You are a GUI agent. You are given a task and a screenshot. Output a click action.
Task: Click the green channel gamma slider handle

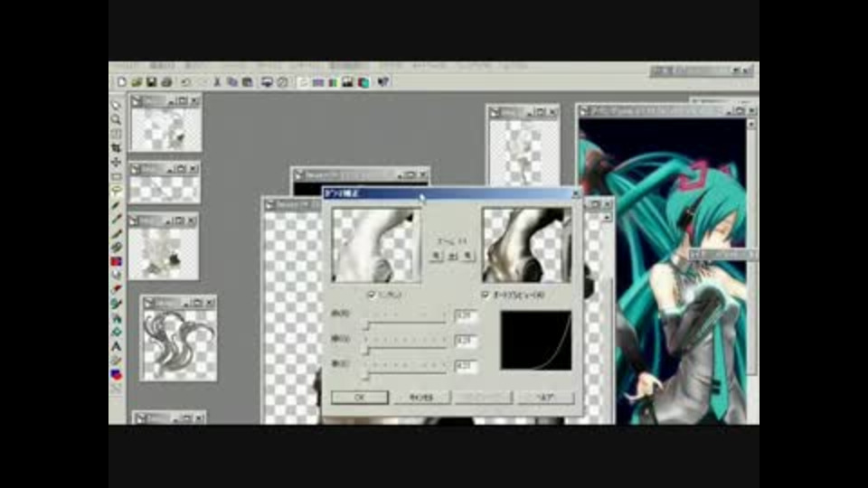pos(366,351)
